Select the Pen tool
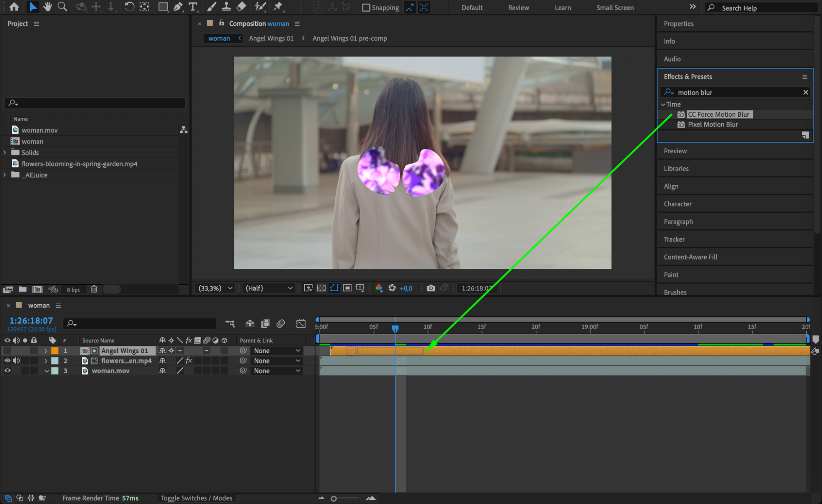Screen dimensions: 822x504 click(178, 7)
